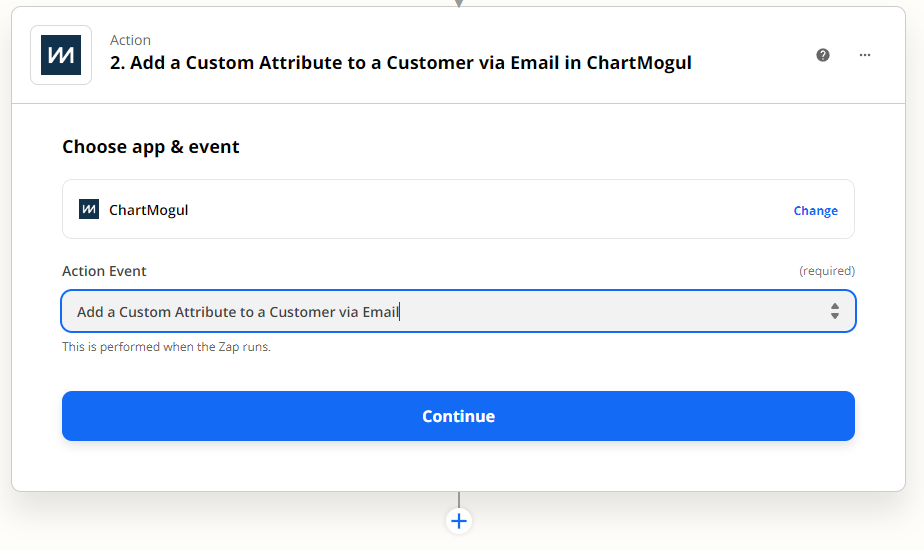The width and height of the screenshot is (924, 550).
Task: Click the 'performed when the Zap runs' hint
Action: [166, 347]
